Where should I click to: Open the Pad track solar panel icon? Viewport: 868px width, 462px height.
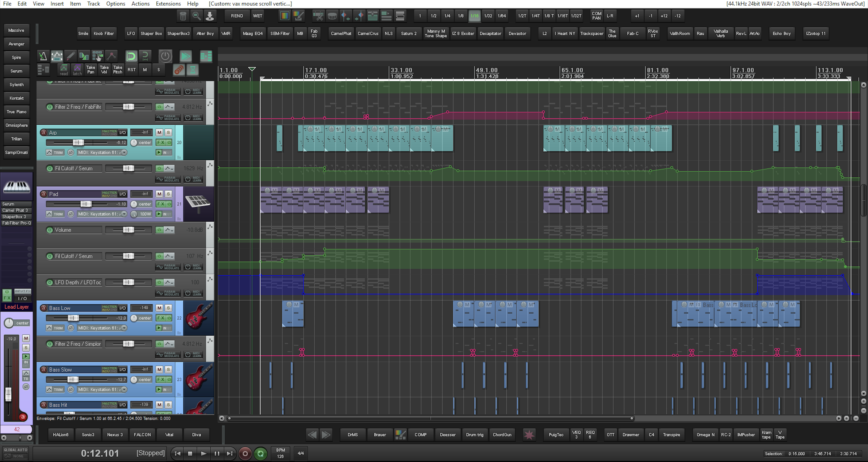tap(198, 204)
